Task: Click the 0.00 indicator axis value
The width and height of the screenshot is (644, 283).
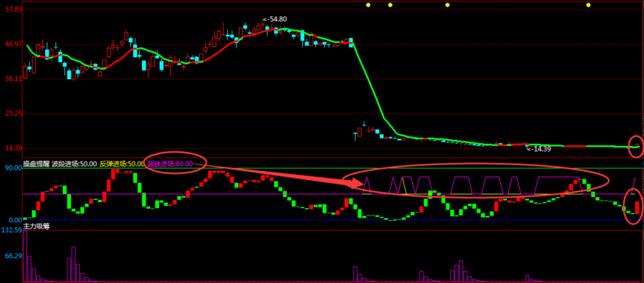Action: [13, 220]
